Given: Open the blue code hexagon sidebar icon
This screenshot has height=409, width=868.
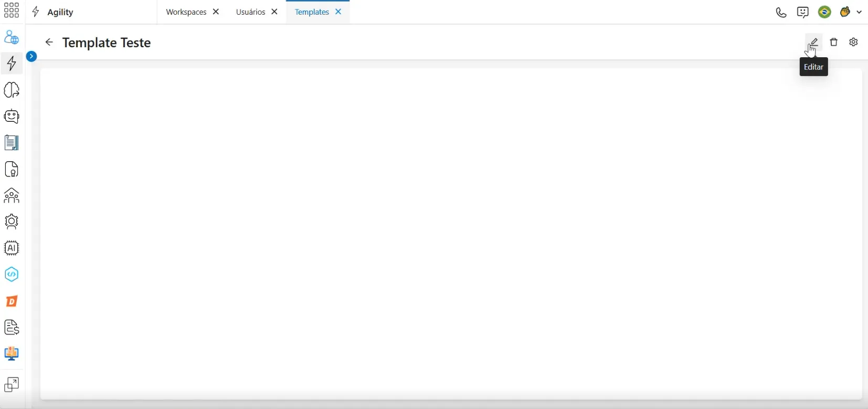Looking at the screenshot, I should click(x=12, y=275).
